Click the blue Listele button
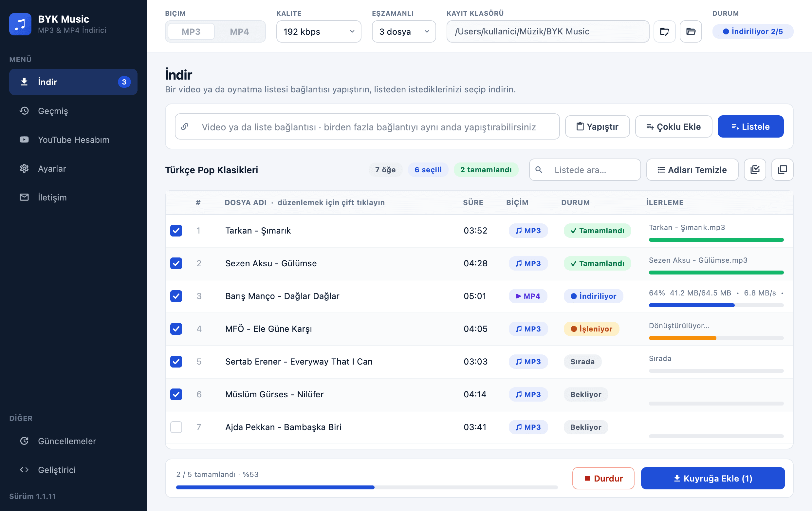This screenshot has width=812, height=511. [x=750, y=126]
